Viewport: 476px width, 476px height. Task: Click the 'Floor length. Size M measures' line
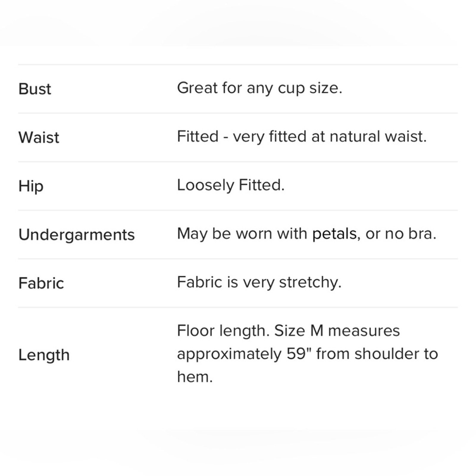pyautogui.click(x=289, y=331)
